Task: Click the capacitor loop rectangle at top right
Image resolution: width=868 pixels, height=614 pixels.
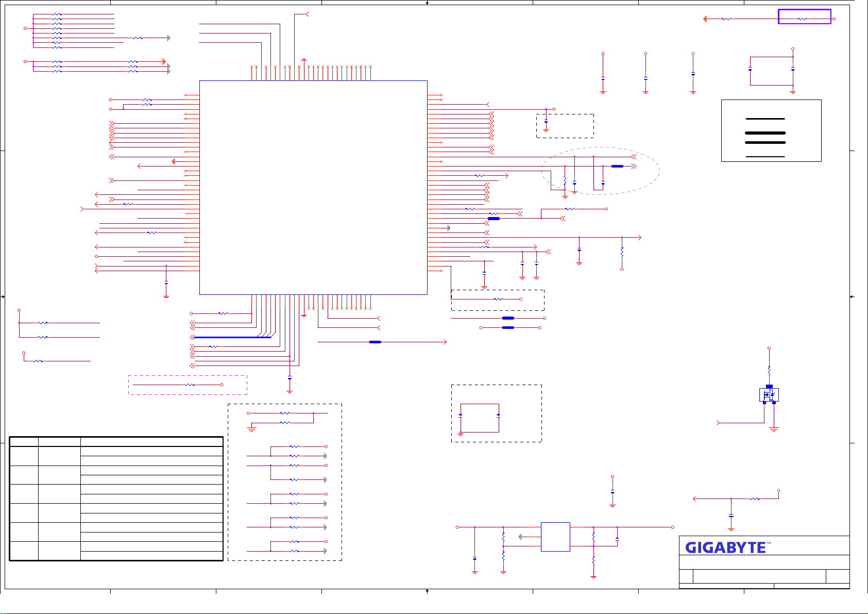Action: tap(771, 71)
